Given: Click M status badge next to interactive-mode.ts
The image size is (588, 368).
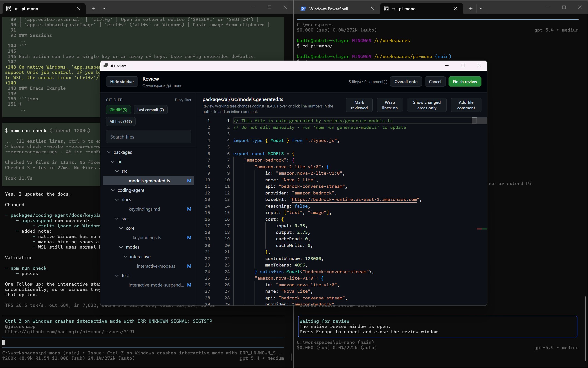Looking at the screenshot, I should (189, 266).
